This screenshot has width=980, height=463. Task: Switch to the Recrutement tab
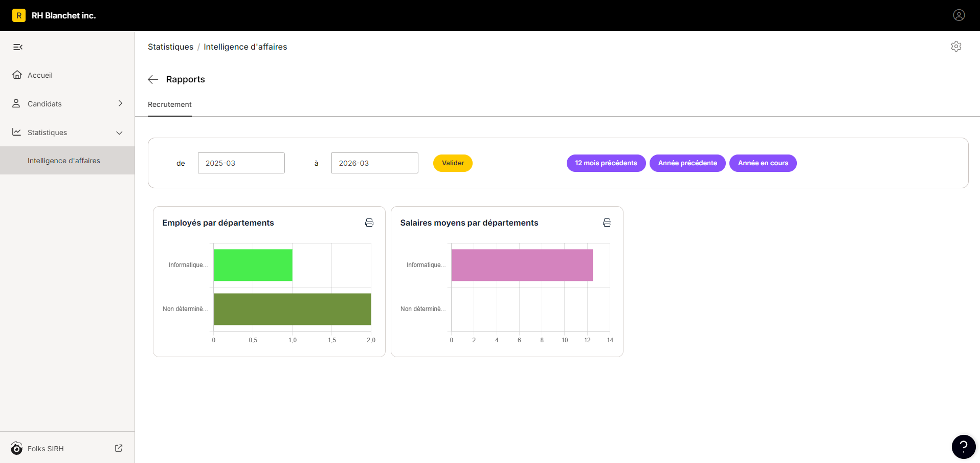[170, 104]
